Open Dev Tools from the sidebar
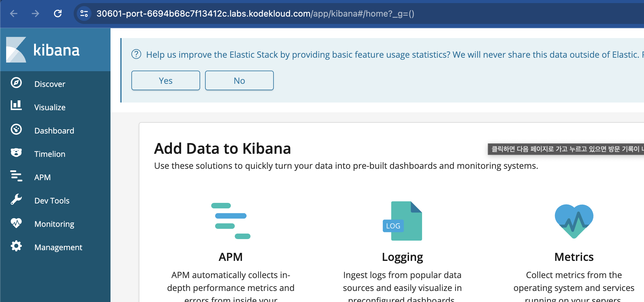 [52, 201]
